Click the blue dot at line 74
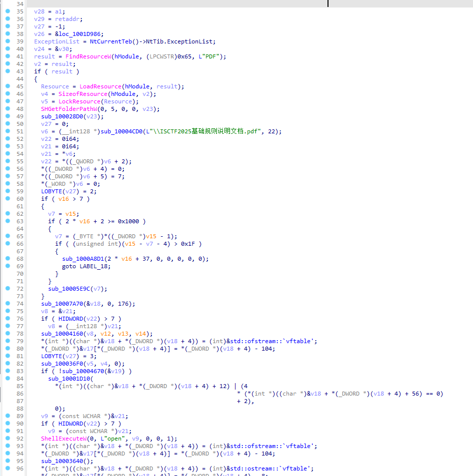Image resolution: width=473 pixels, height=476 pixels. 7,304
